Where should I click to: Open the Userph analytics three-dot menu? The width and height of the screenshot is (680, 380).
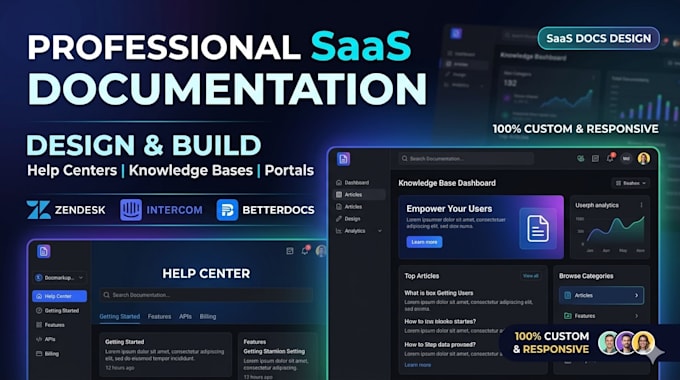641,205
